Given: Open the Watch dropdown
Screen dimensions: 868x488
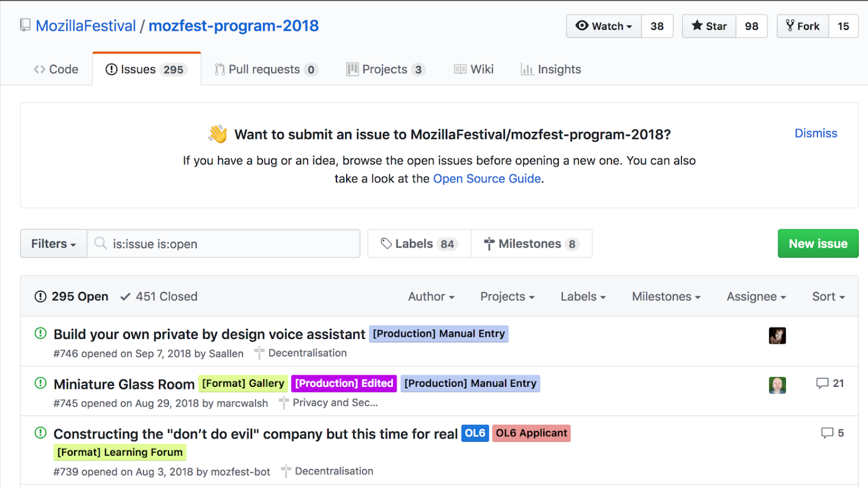Looking at the screenshot, I should pyautogui.click(x=604, y=26).
